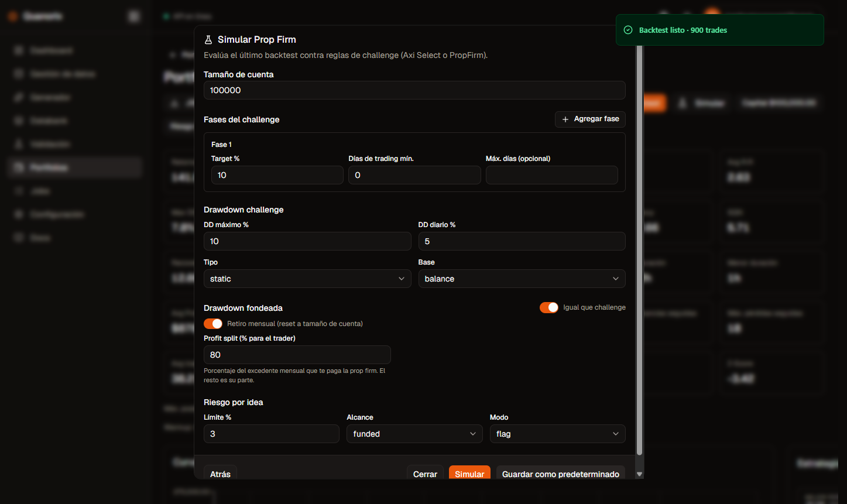Click the Fase 1 label

point(221,145)
